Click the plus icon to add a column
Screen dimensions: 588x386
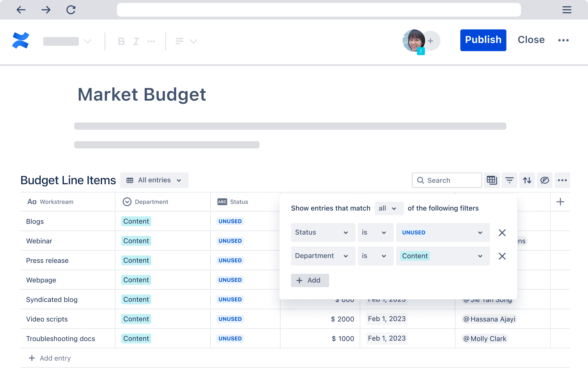pos(560,202)
